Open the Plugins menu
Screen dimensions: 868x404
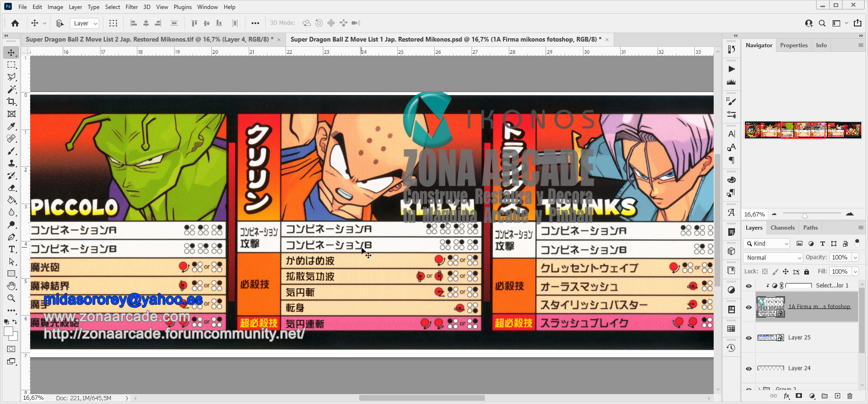(183, 7)
